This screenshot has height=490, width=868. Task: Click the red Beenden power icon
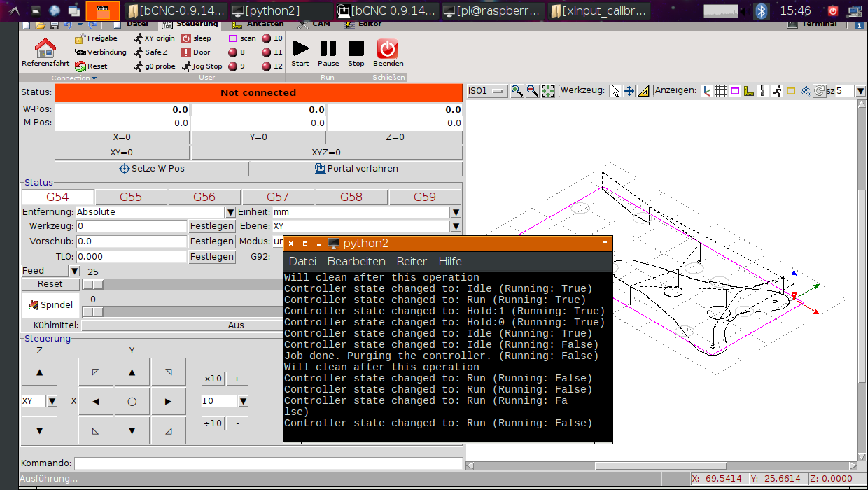(x=388, y=48)
